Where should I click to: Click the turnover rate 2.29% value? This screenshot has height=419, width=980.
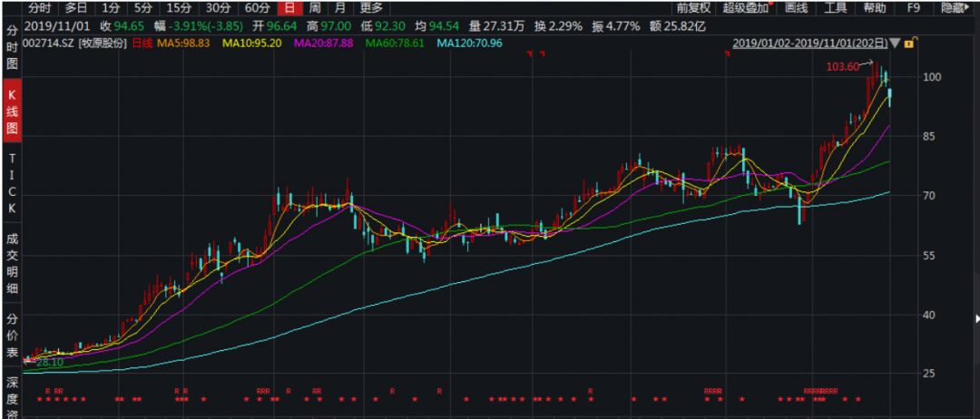coord(565,26)
